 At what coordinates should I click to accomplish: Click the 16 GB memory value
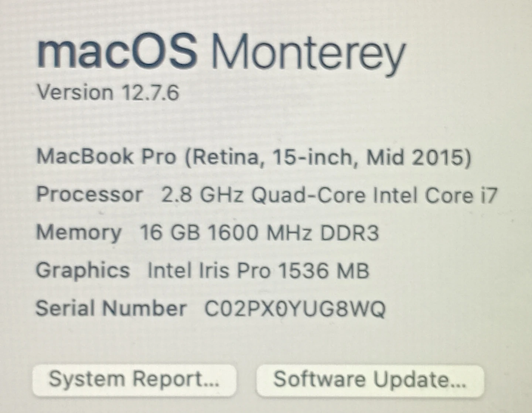pos(170,233)
